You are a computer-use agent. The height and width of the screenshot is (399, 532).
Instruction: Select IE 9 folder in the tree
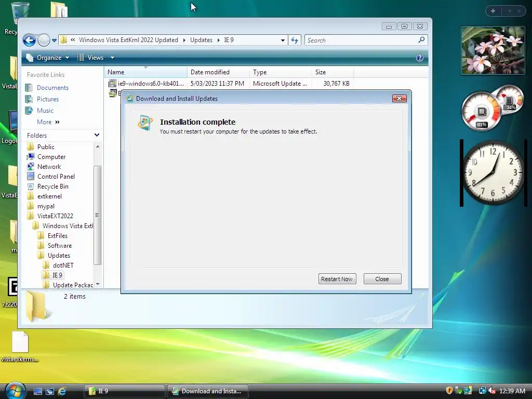[57, 275]
